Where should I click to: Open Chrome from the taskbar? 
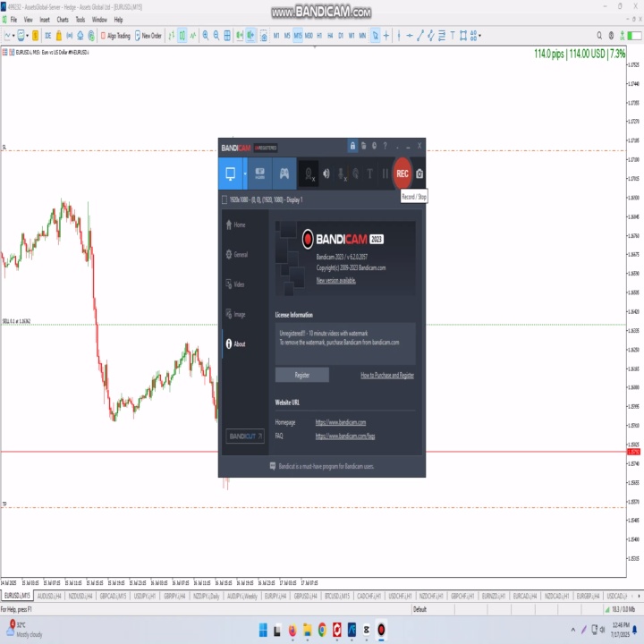click(x=322, y=630)
